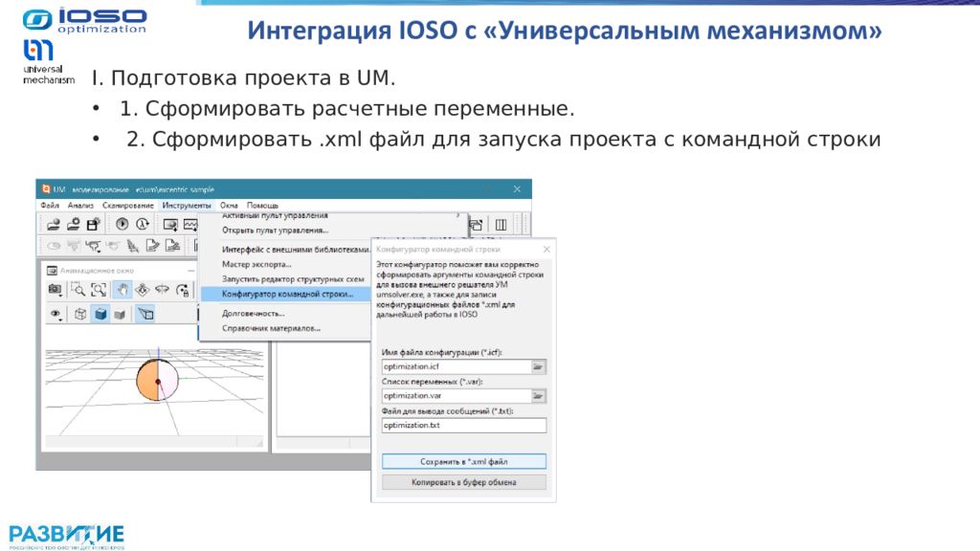
Task: Open a new animation window icon
Action: [x=170, y=224]
